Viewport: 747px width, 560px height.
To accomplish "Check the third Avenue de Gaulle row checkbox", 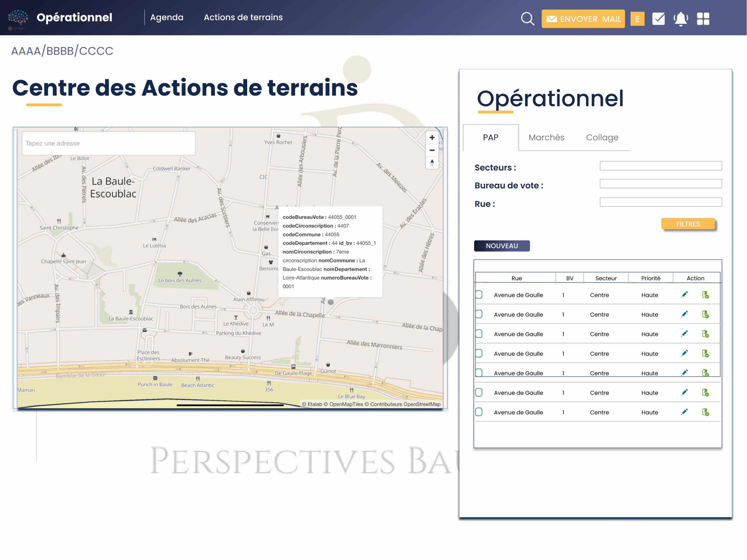I will pyautogui.click(x=479, y=334).
